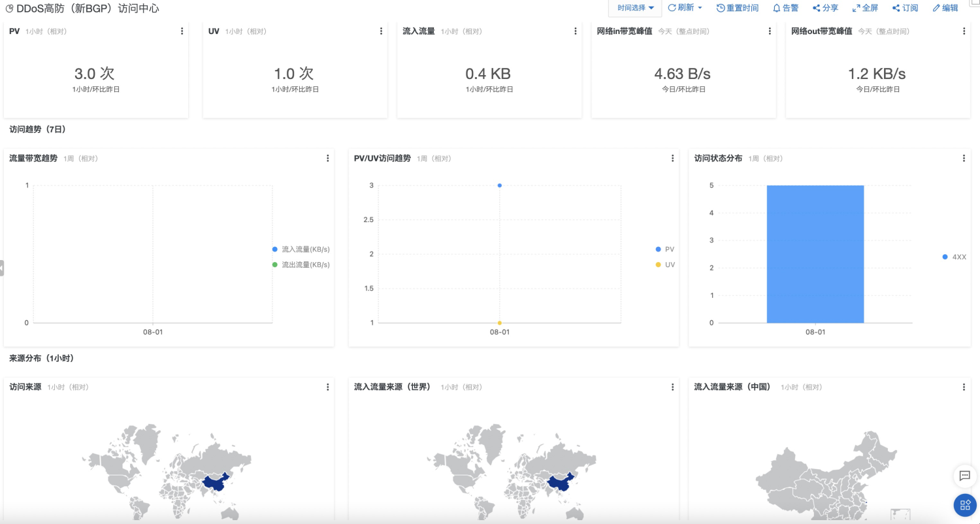Click the 来源分布（1小时） section heading
980x524 pixels.
[41, 358]
